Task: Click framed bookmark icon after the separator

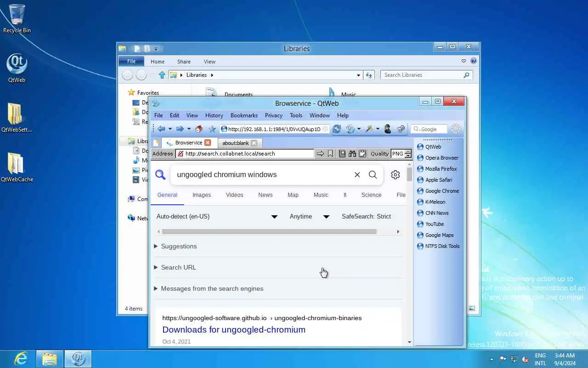Action: [342, 154]
